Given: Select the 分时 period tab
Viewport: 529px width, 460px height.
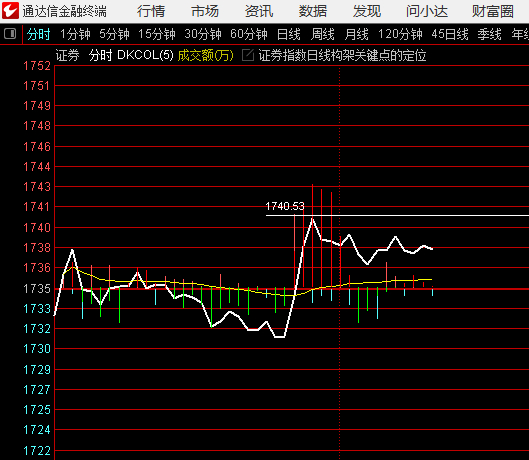Looking at the screenshot, I should tap(38, 34).
